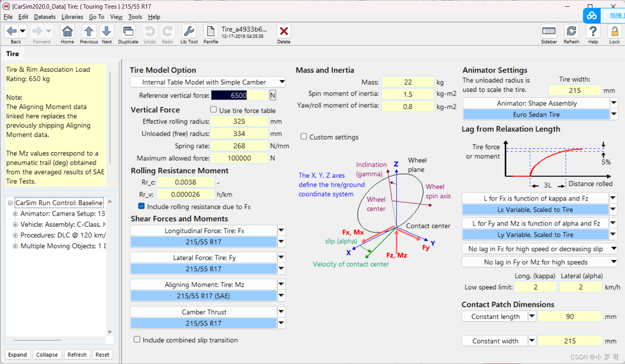
Task: Click the blue cloud upload icon
Action: coord(592,16)
